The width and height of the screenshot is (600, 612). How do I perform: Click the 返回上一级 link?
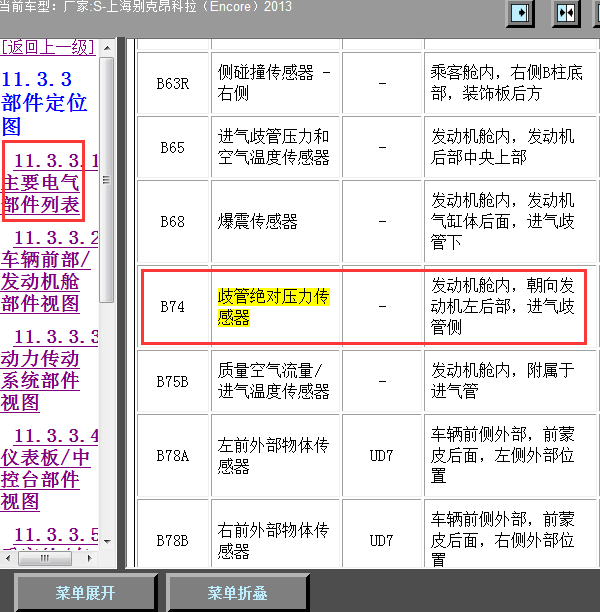(x=48, y=47)
